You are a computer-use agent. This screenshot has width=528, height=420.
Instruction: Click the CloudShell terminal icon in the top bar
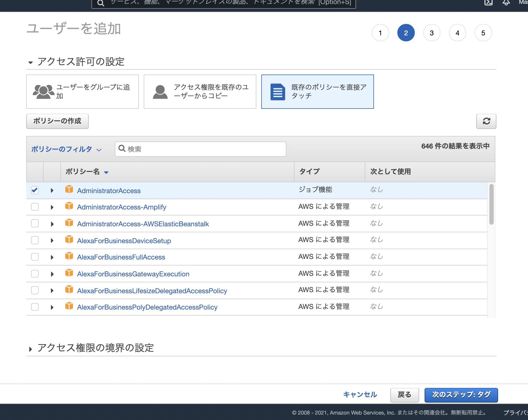coord(489,2)
